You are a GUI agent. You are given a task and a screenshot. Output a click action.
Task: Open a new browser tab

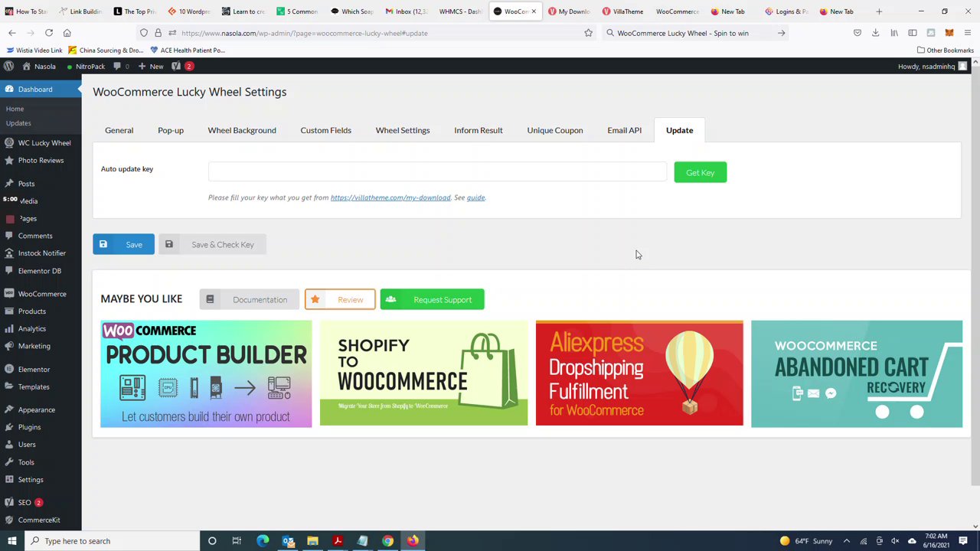pyautogui.click(x=879, y=11)
